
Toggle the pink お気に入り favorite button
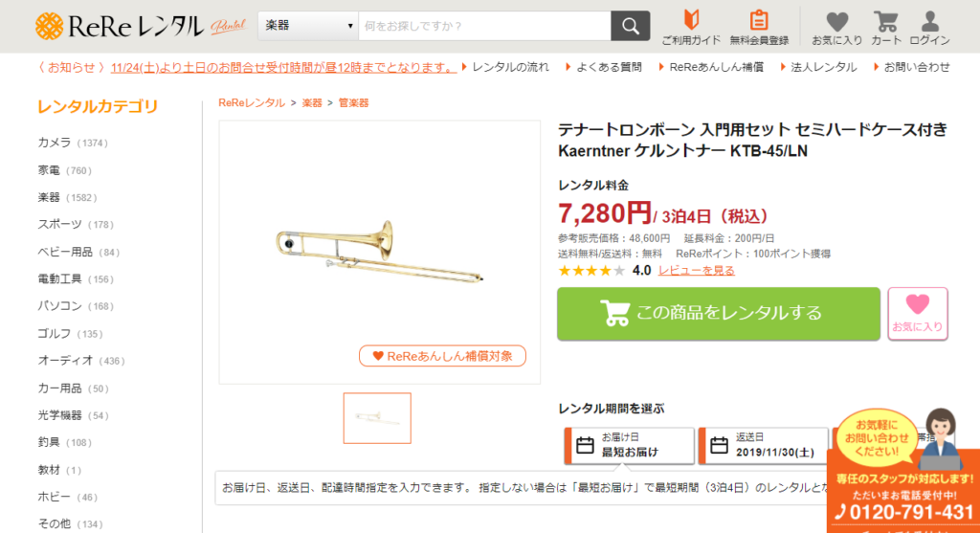pos(918,314)
